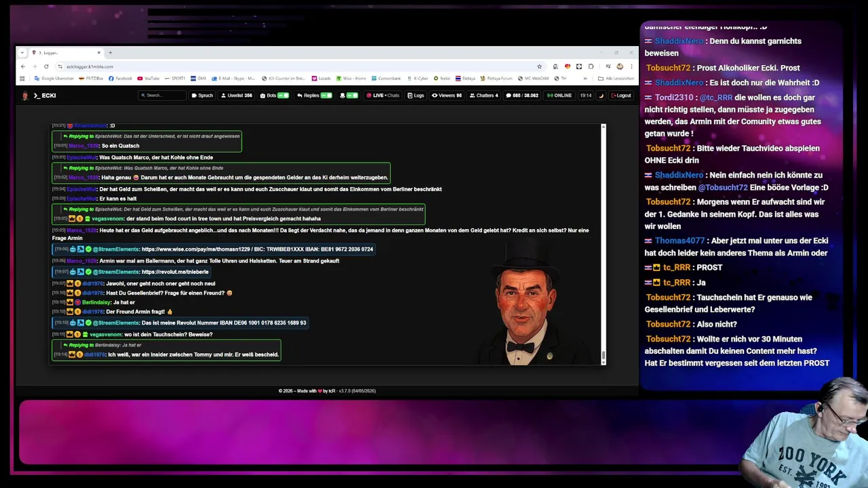
Task: Open the FRITZ!Box bookmark
Action: [90, 79]
